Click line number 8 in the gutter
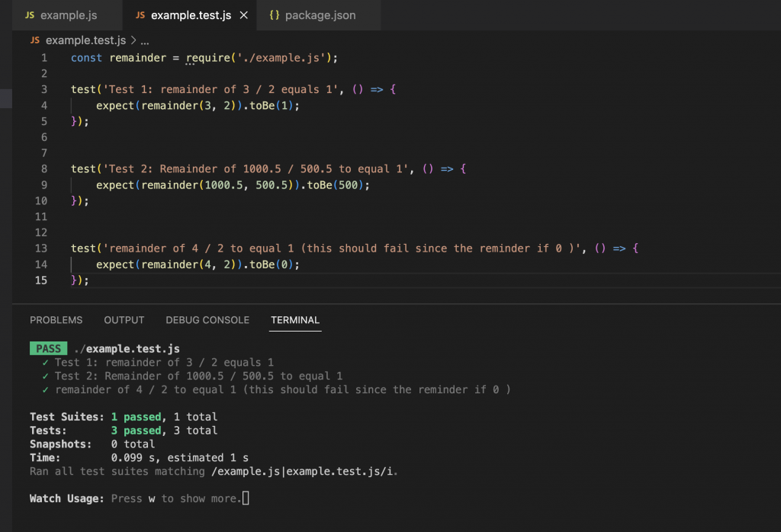The width and height of the screenshot is (781, 532). click(43, 169)
